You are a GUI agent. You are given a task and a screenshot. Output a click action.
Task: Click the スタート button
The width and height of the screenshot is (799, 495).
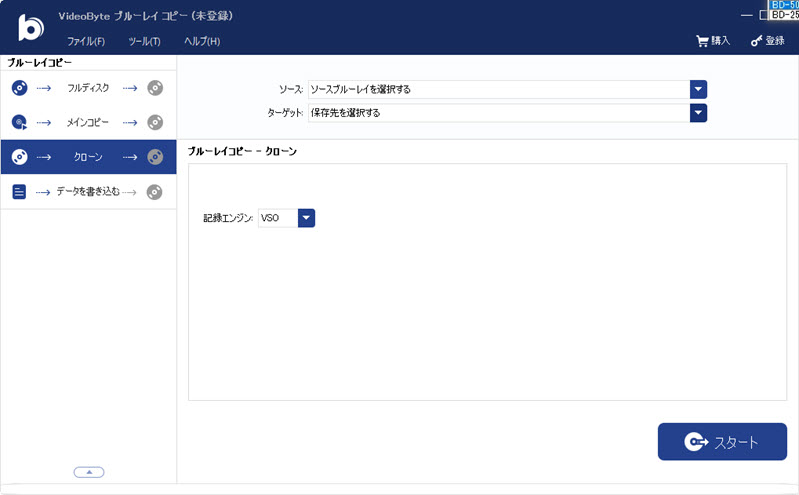(x=722, y=441)
